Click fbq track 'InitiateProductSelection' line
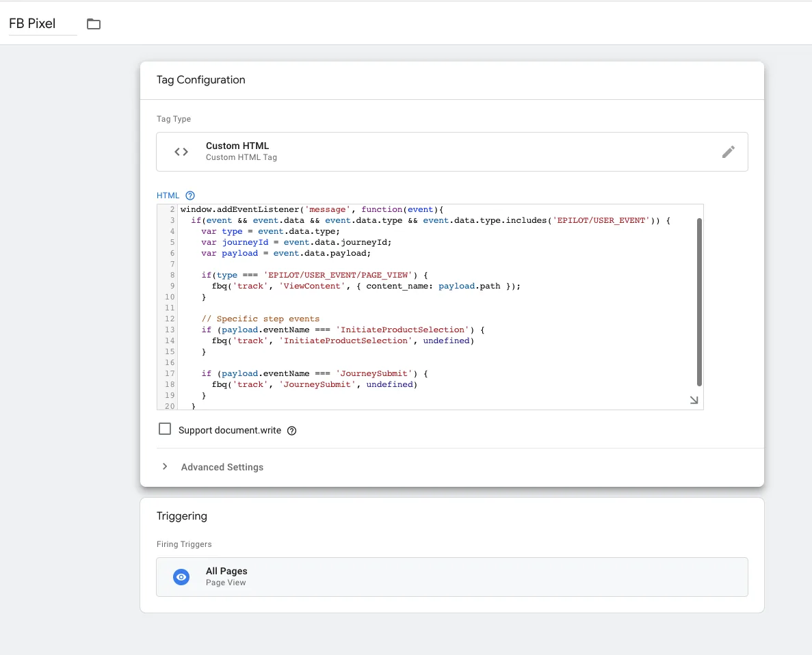Image resolution: width=812 pixels, height=655 pixels. point(343,340)
